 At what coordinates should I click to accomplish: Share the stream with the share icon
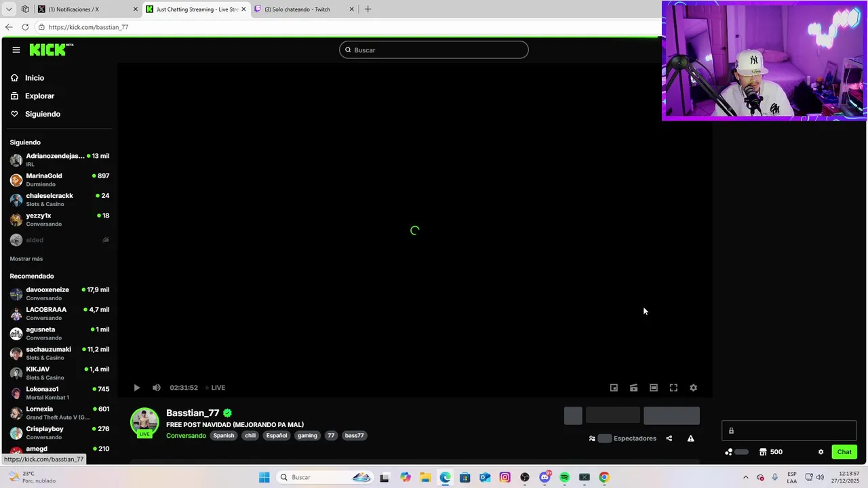pyautogui.click(x=669, y=439)
